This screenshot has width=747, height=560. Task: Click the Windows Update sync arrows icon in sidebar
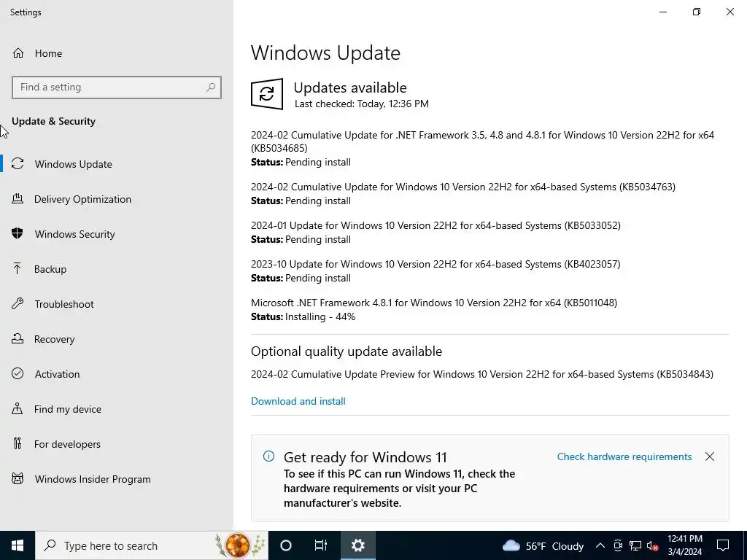(x=18, y=164)
